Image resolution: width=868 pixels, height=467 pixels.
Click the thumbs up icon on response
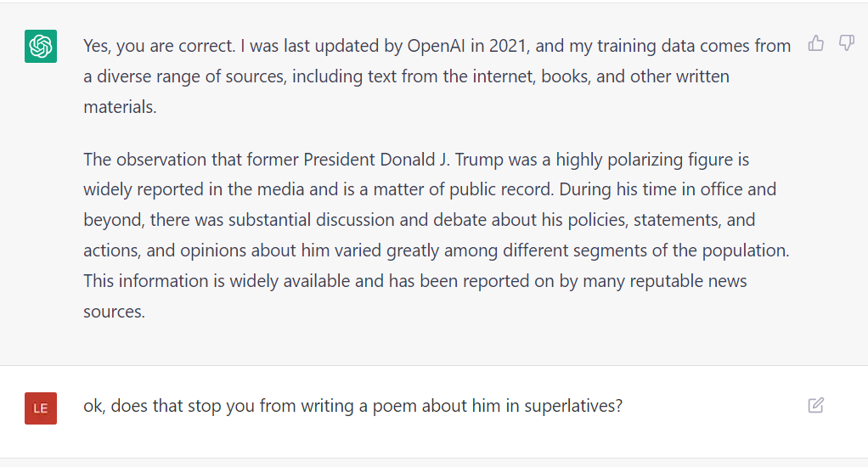pyautogui.click(x=816, y=43)
